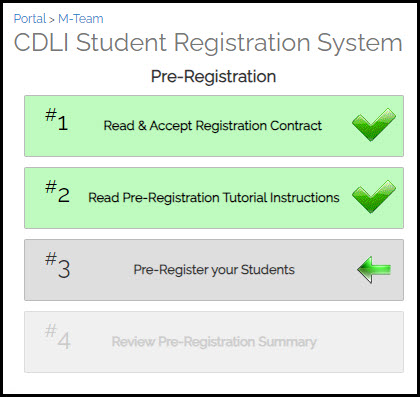420x397 pixels.
Task: Click the breadcrumb separator after Portal
Action: click(52, 20)
